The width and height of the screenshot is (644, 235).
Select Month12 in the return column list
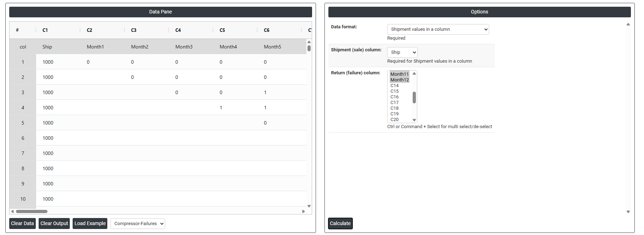[399, 80]
